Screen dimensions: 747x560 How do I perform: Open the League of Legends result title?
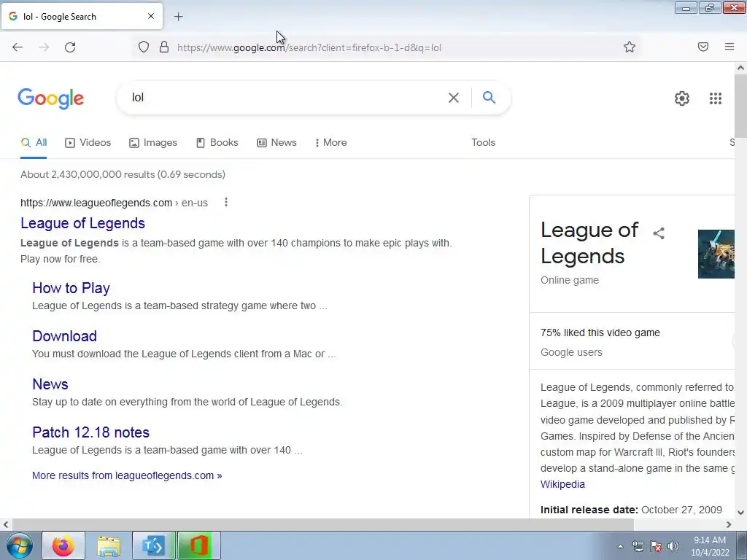(83, 223)
